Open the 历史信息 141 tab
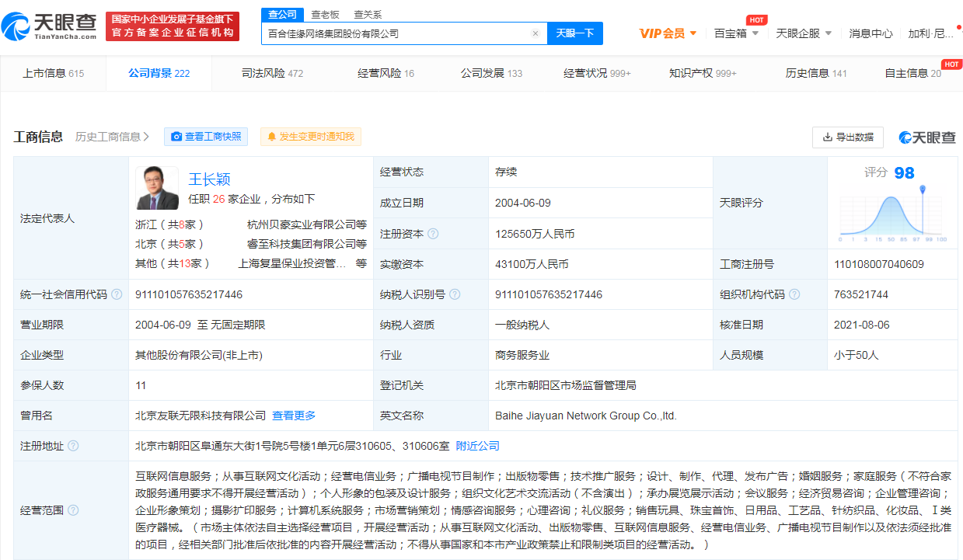963x560 pixels. pyautogui.click(x=816, y=73)
